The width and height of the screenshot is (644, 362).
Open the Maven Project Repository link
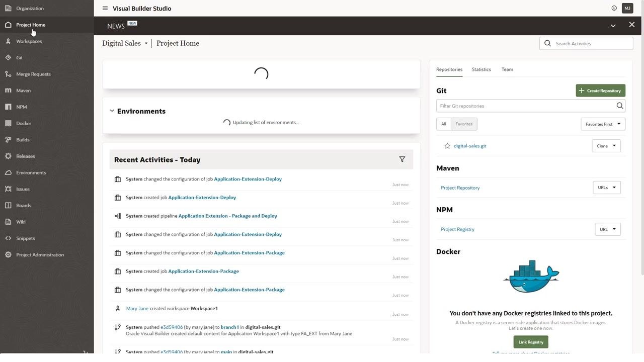click(x=460, y=188)
